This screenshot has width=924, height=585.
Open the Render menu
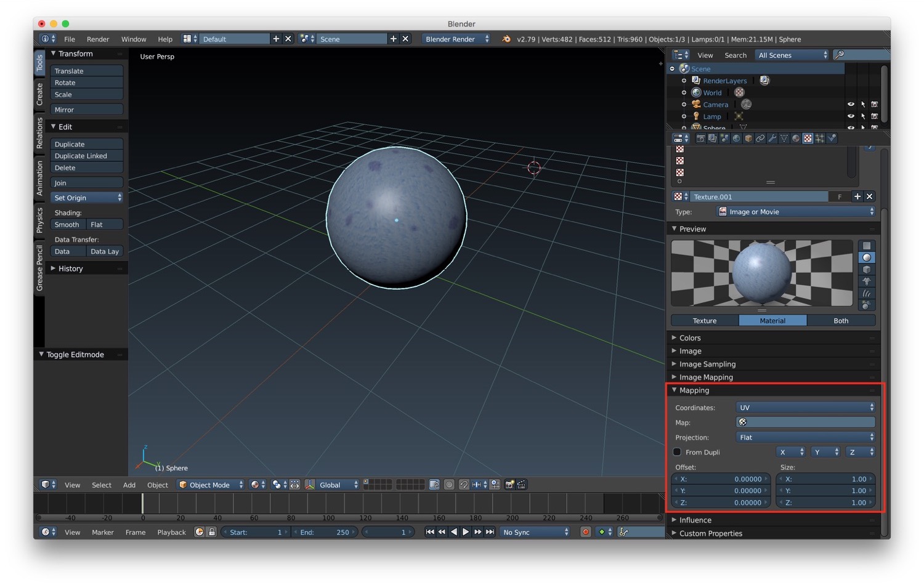pyautogui.click(x=98, y=39)
